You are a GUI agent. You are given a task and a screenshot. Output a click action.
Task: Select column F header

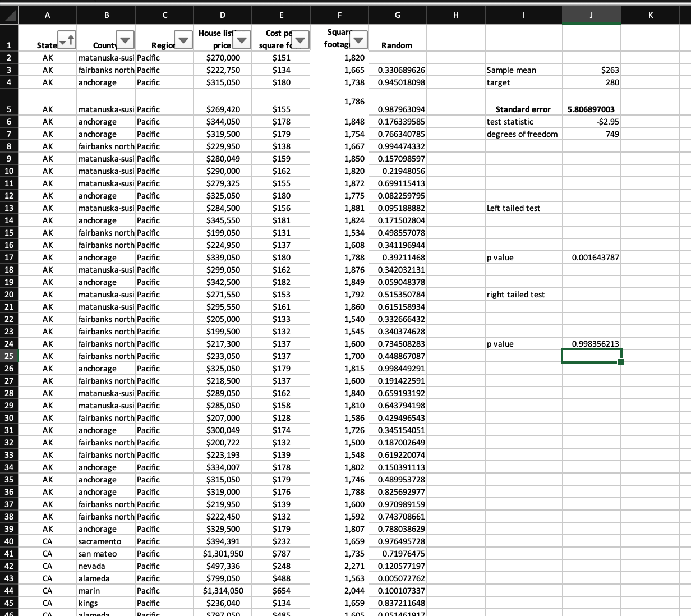[x=340, y=14]
